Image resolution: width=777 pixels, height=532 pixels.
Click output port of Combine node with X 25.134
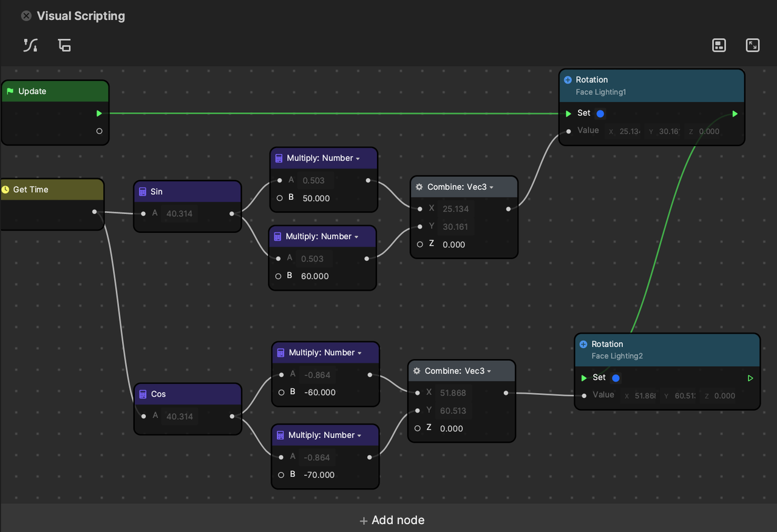(508, 209)
